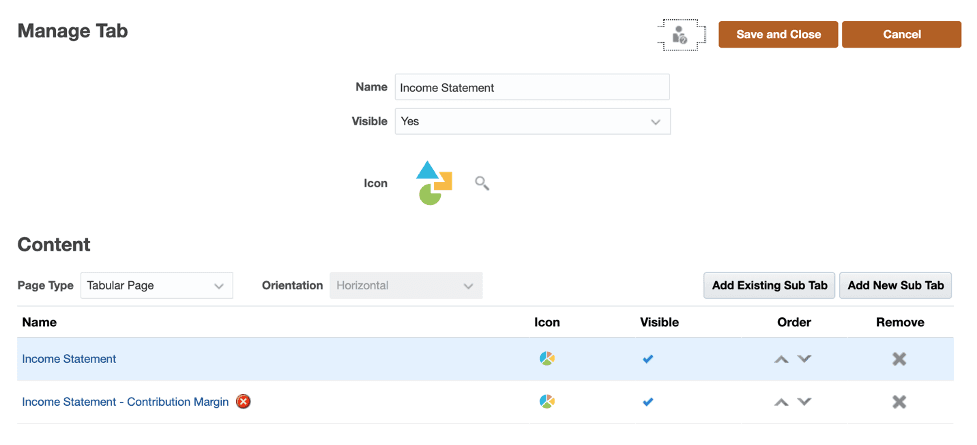Click the pie chart icon in Income Statement row
The image size is (977, 445).
(547, 358)
